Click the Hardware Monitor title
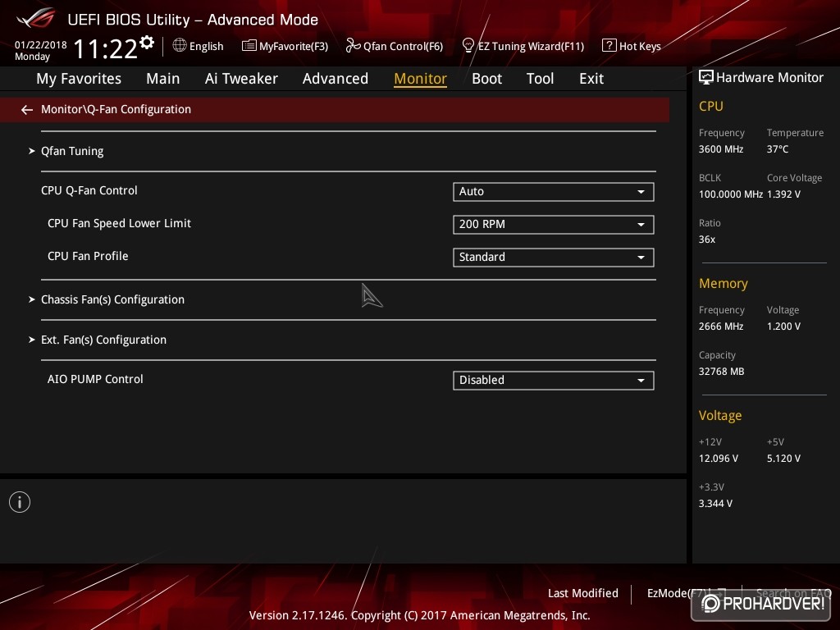This screenshot has height=630, width=840. (769, 78)
